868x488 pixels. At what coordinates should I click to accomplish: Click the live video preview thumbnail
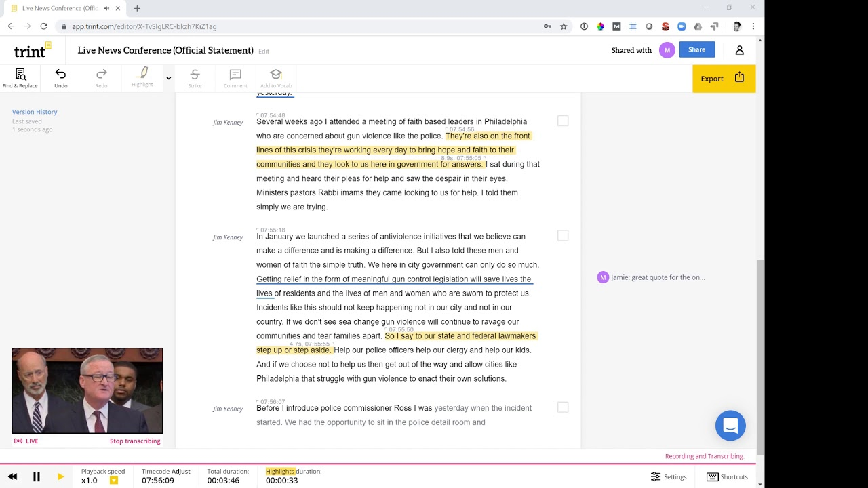pyautogui.click(x=87, y=391)
